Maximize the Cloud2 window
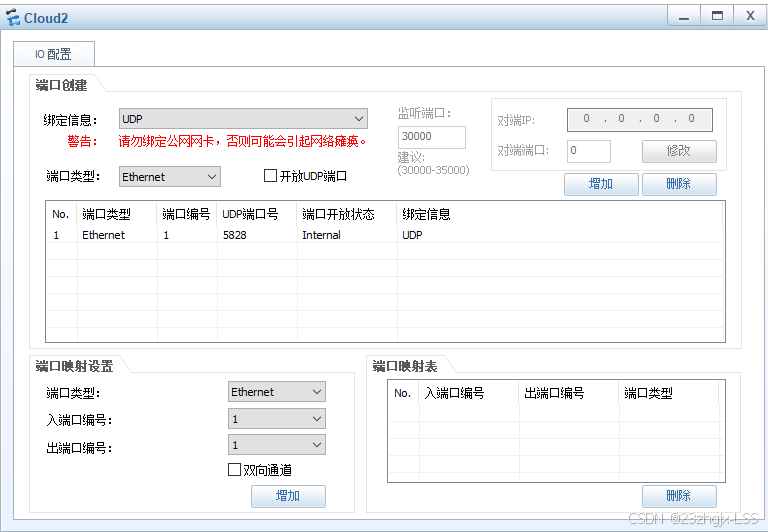The width and height of the screenshot is (768, 532). (717, 17)
